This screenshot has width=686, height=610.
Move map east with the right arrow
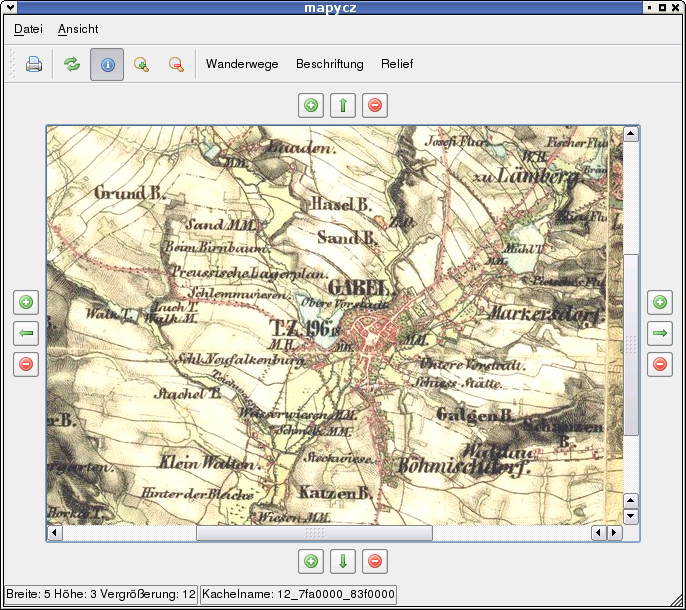pyautogui.click(x=660, y=333)
